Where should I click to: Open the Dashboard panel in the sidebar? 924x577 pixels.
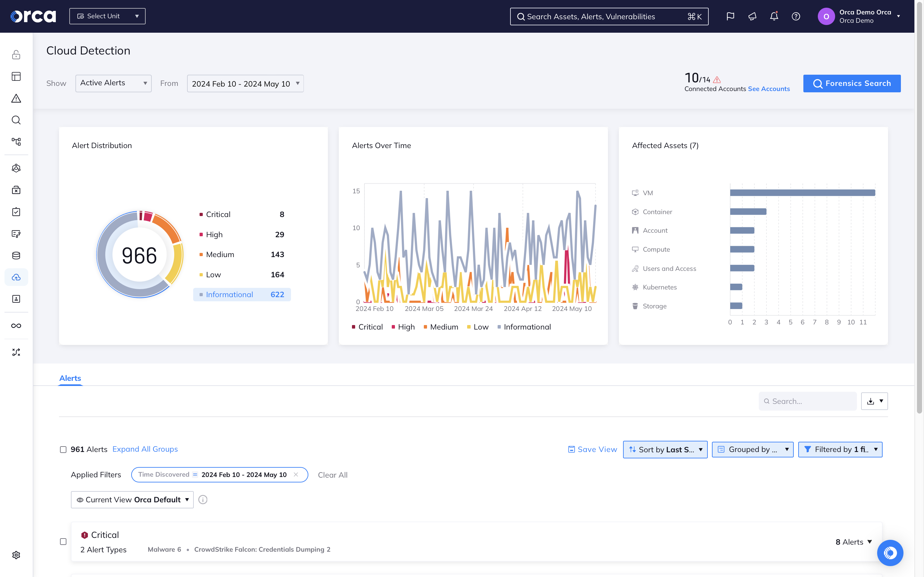coord(16,76)
